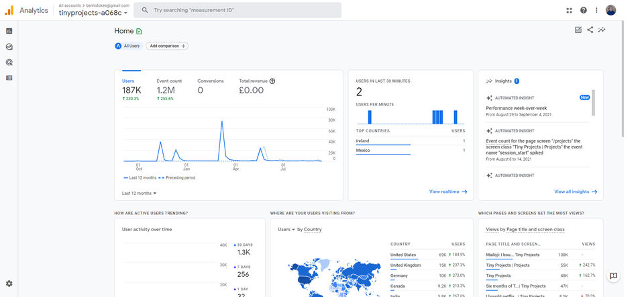Open the Explore icon in sidebar
Image resolution: width=644 pixels, height=297 pixels.
point(9,47)
